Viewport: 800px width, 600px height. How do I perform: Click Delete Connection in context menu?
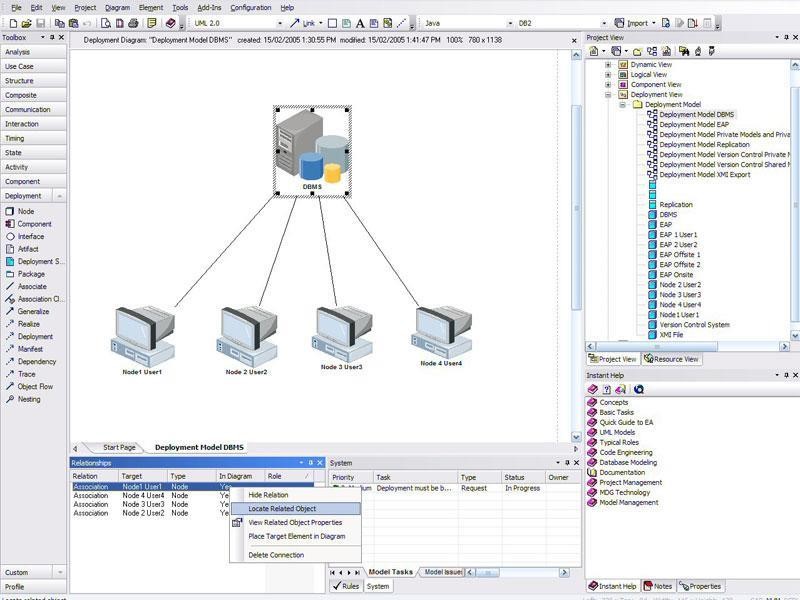(276, 555)
